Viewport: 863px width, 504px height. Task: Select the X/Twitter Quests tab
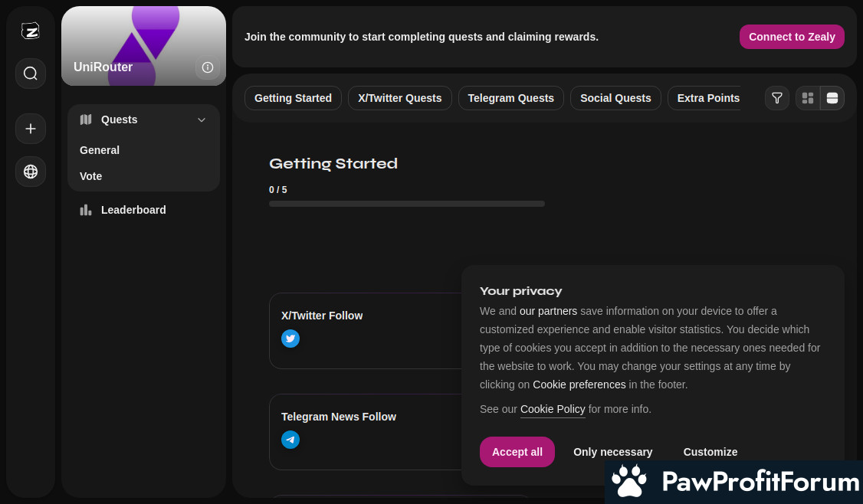click(399, 98)
